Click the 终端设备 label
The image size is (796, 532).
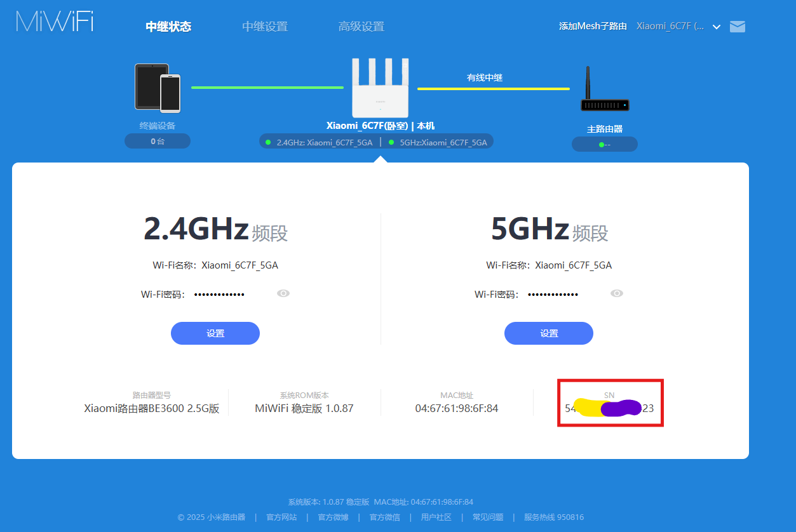coord(158,126)
